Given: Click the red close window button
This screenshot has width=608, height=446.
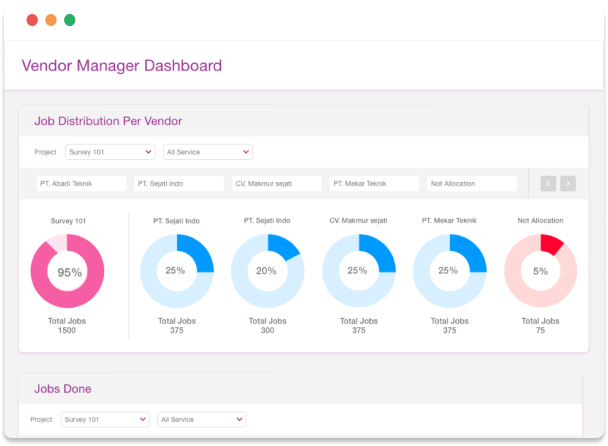Looking at the screenshot, I should pyautogui.click(x=30, y=20).
